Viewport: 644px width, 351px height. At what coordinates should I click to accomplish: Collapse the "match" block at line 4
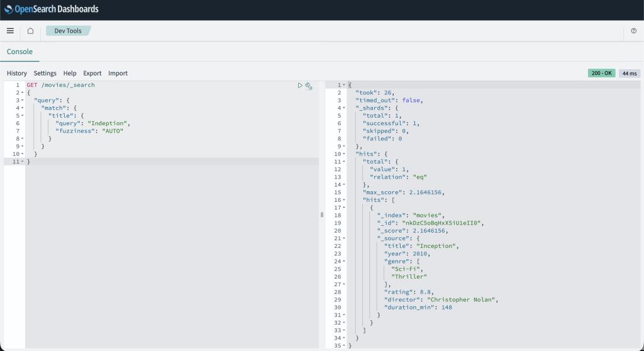tap(23, 108)
